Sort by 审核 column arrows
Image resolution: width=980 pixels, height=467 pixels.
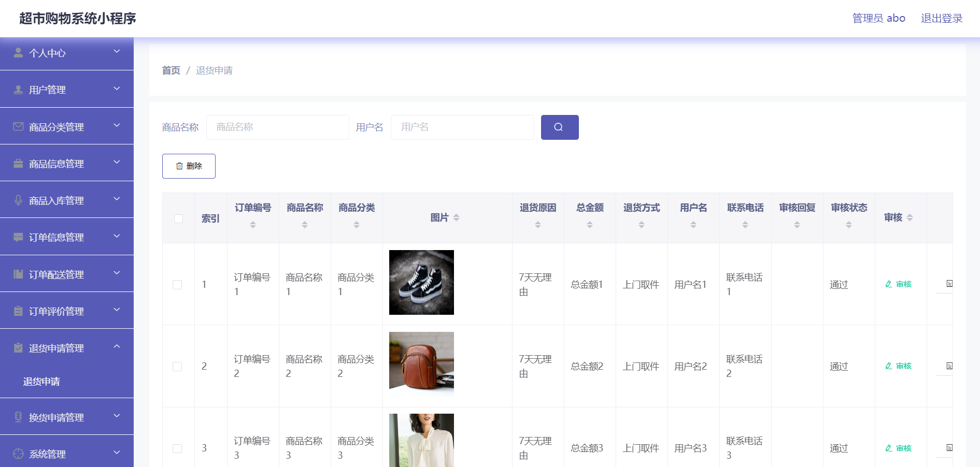pos(910,218)
